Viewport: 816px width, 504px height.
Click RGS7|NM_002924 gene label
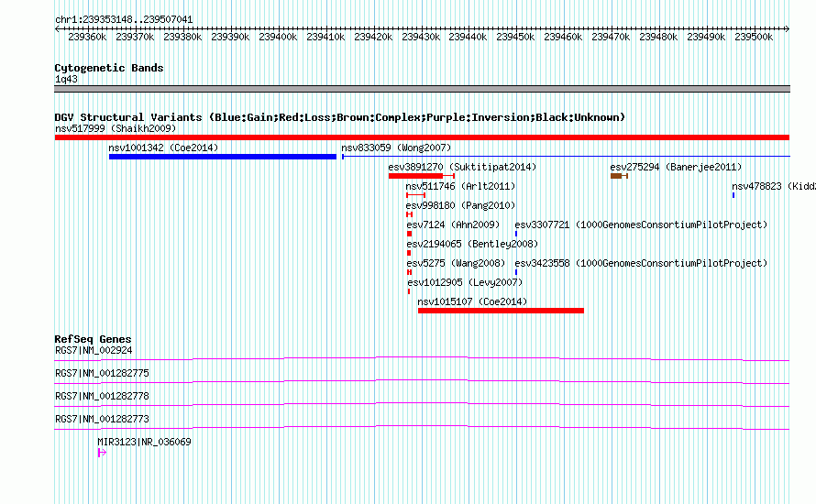tap(94, 351)
